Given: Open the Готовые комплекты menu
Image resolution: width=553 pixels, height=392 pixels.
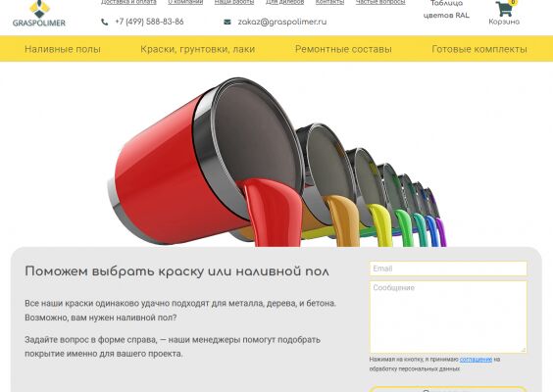Looking at the screenshot, I should [479, 49].
